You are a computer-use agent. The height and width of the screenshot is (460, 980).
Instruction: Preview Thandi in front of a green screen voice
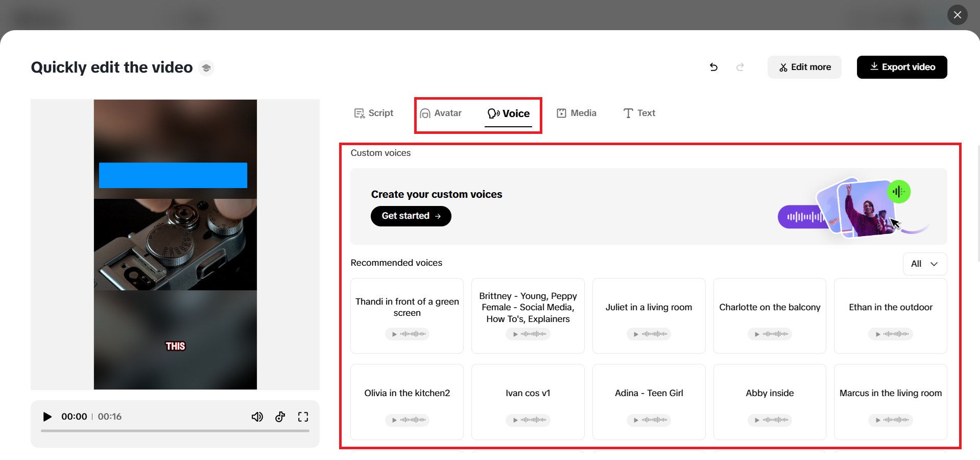tap(407, 334)
